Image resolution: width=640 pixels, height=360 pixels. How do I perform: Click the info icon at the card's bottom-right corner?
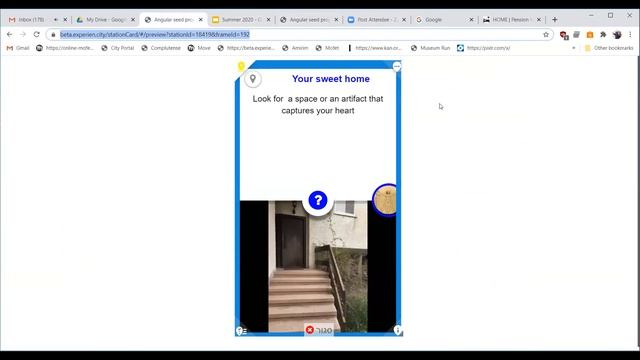(x=398, y=330)
